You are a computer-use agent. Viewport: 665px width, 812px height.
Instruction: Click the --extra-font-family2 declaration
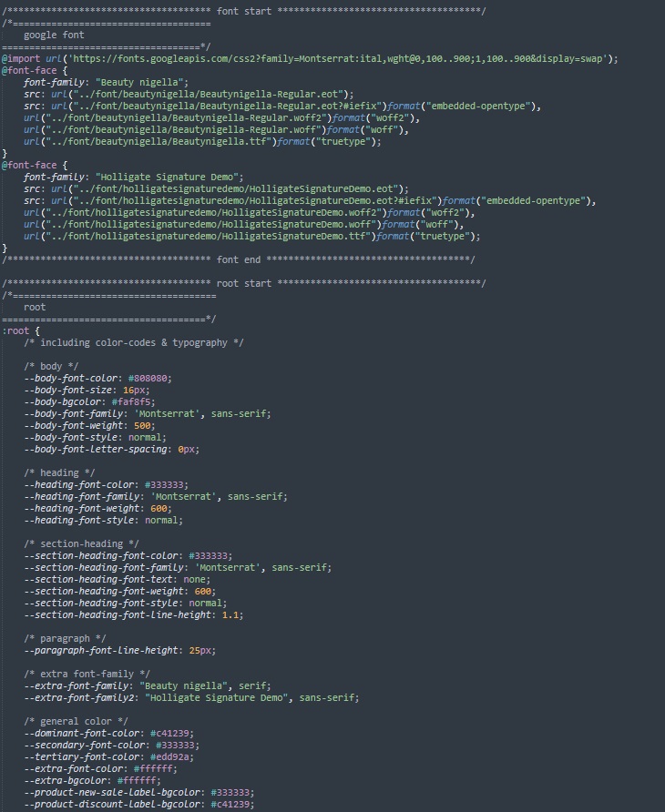point(191,697)
